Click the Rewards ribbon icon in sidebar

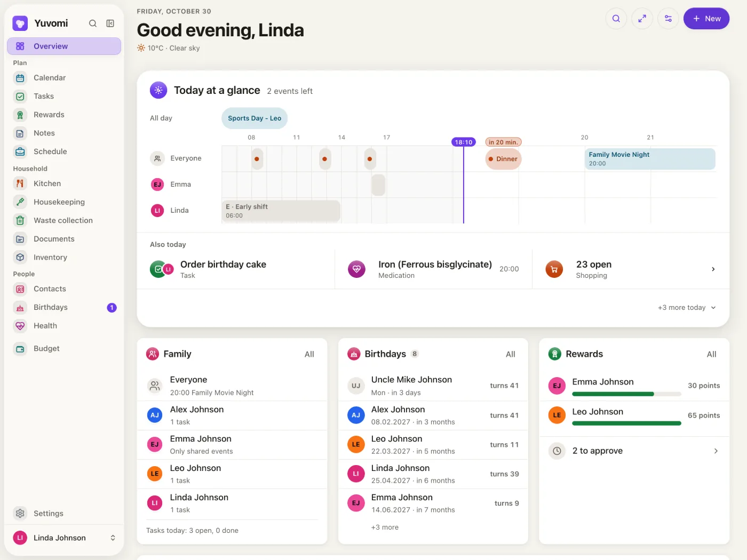tap(20, 115)
